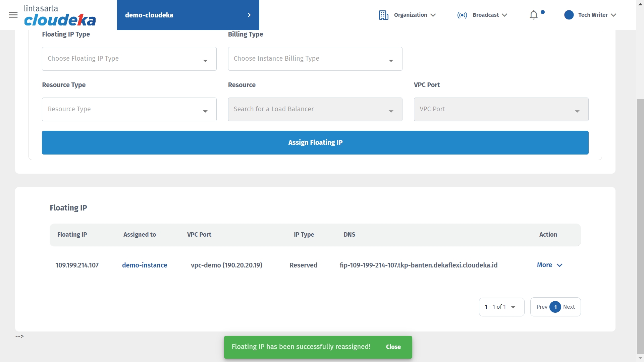Click the Cloudeka logo
This screenshot has width=644, height=362.
(60, 16)
